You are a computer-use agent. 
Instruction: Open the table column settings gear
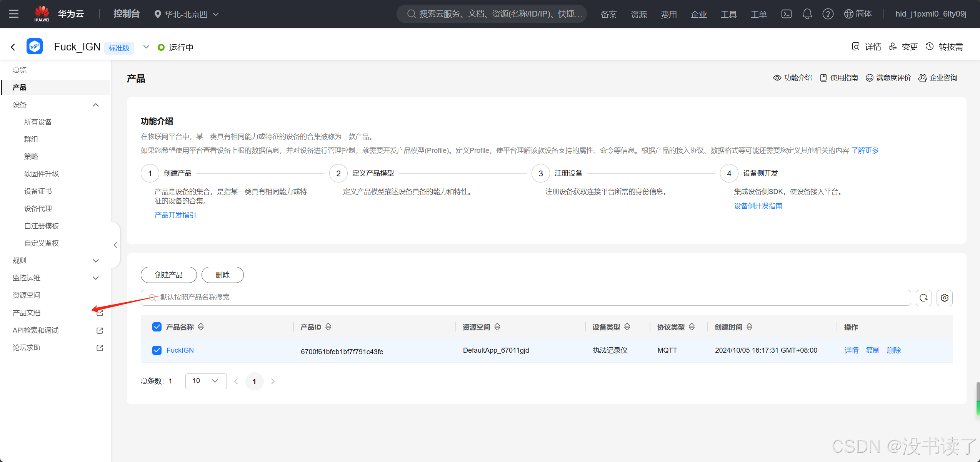click(x=944, y=298)
